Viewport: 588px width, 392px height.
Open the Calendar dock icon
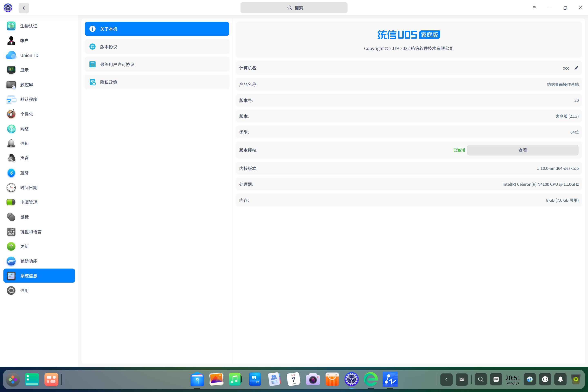point(294,379)
